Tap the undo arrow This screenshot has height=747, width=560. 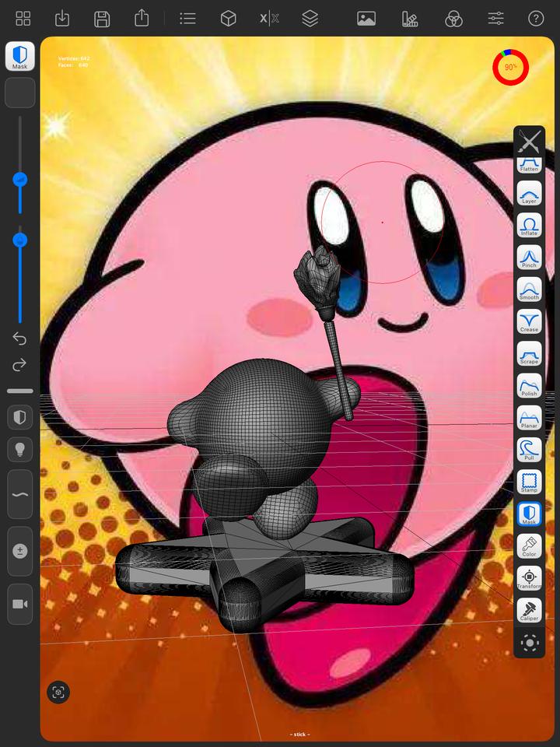pos(20,338)
